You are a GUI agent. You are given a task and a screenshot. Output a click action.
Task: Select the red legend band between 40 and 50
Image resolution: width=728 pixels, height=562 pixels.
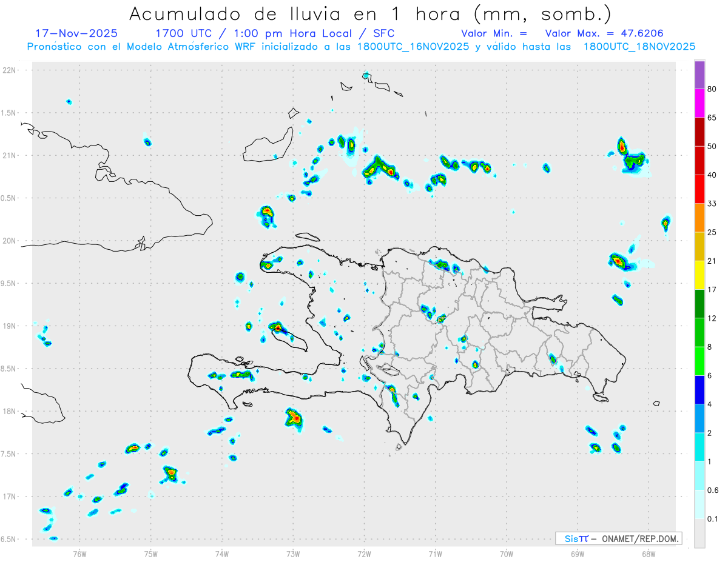(x=699, y=160)
